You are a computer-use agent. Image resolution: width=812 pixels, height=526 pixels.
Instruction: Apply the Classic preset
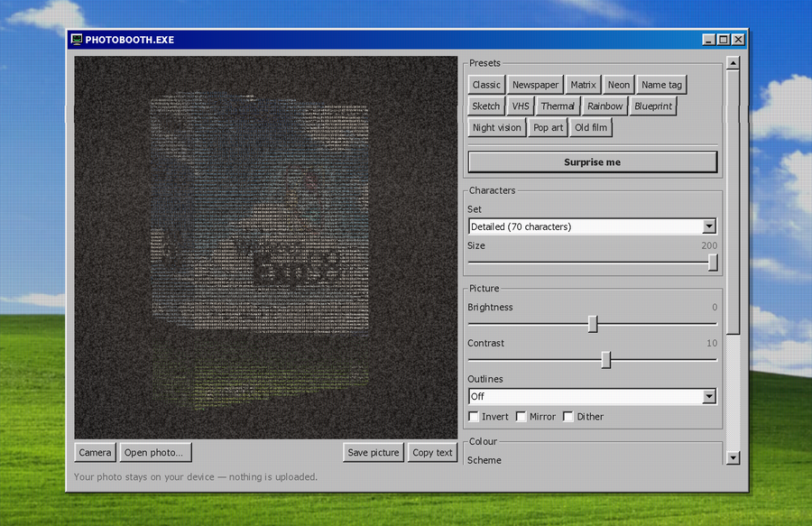(x=486, y=85)
